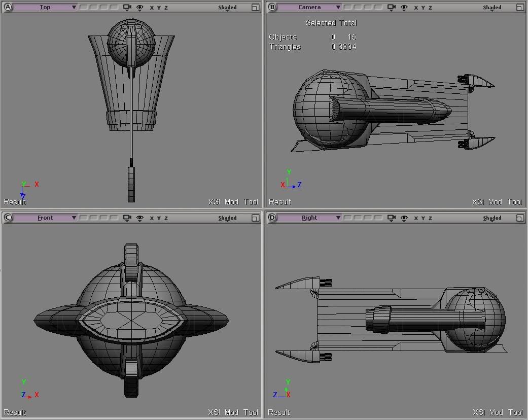Click first memo camera slot in viewport A

(84, 7)
